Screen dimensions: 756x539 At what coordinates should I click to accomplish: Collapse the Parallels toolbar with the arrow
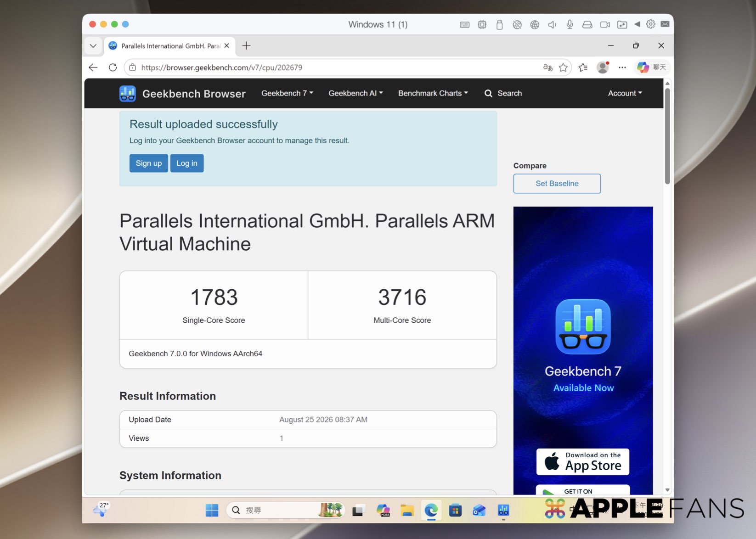coord(637,24)
